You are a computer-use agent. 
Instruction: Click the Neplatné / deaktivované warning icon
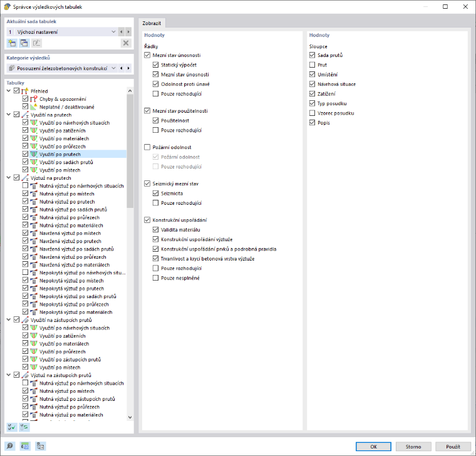[x=34, y=106]
